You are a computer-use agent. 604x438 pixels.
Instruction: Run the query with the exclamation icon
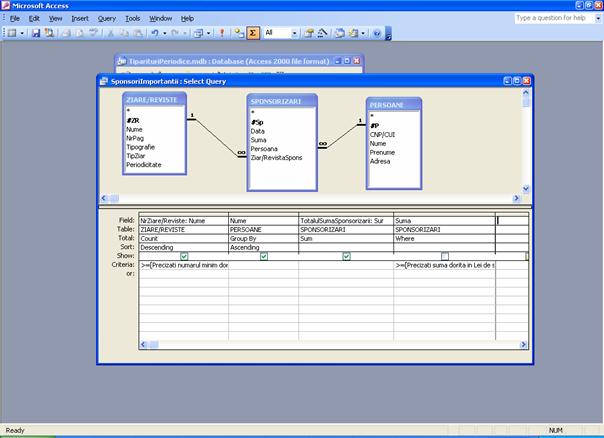(223, 33)
